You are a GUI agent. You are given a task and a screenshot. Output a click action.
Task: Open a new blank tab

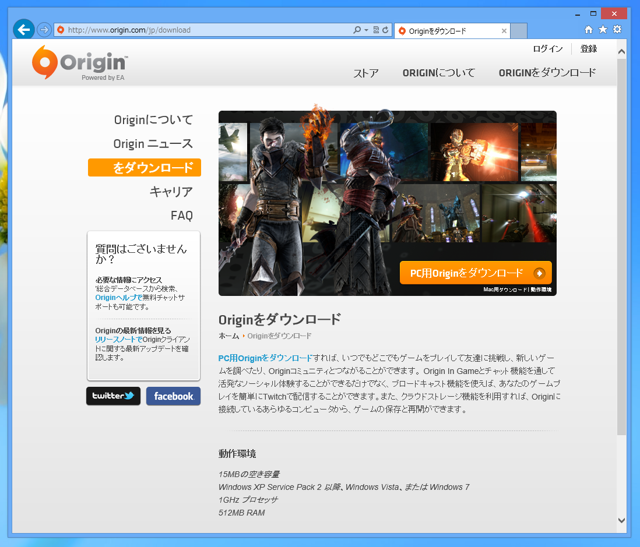(x=519, y=31)
